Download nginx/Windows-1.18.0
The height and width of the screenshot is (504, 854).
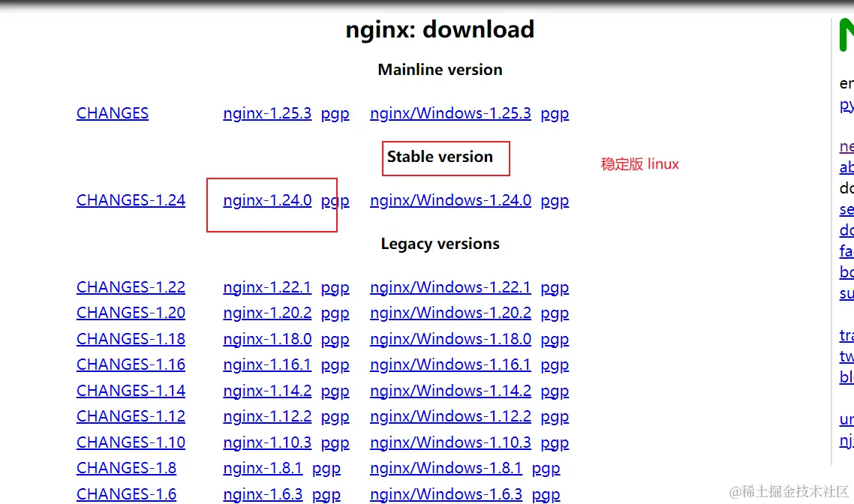click(450, 338)
